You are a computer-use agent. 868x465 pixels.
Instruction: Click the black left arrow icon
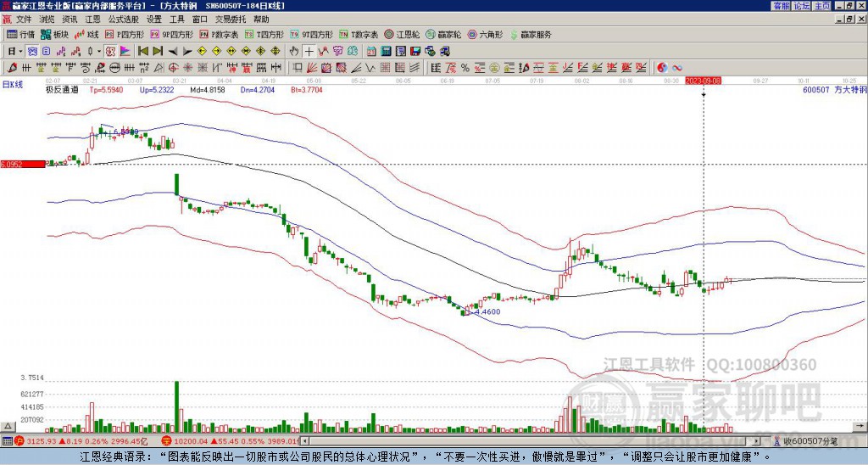point(173,52)
